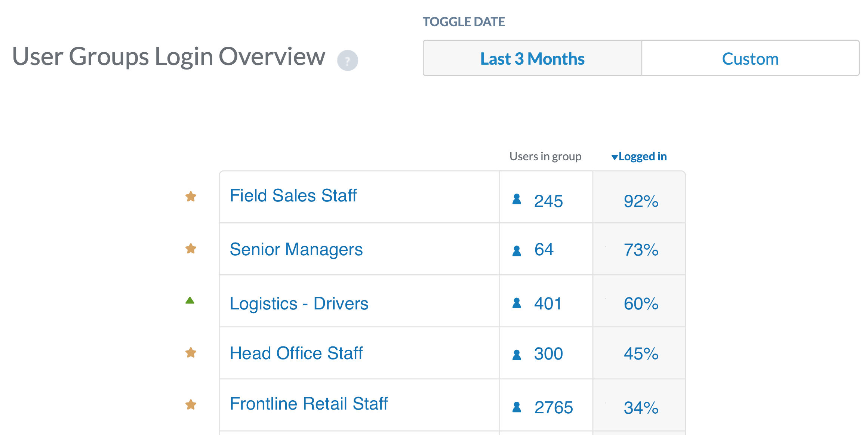Click the star icon beside Head Office Staff
The height and width of the screenshot is (435, 868).
pos(191,352)
